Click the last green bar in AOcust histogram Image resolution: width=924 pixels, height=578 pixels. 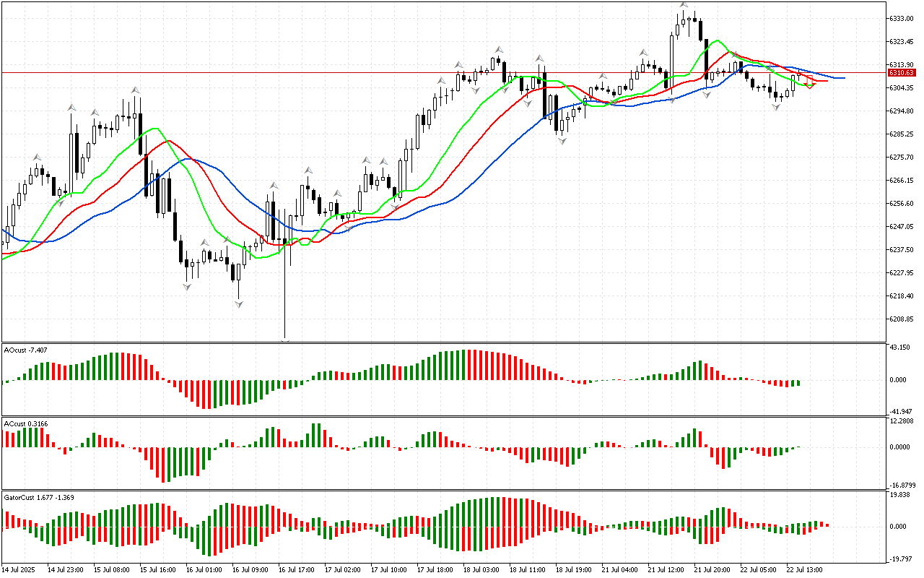798,383
